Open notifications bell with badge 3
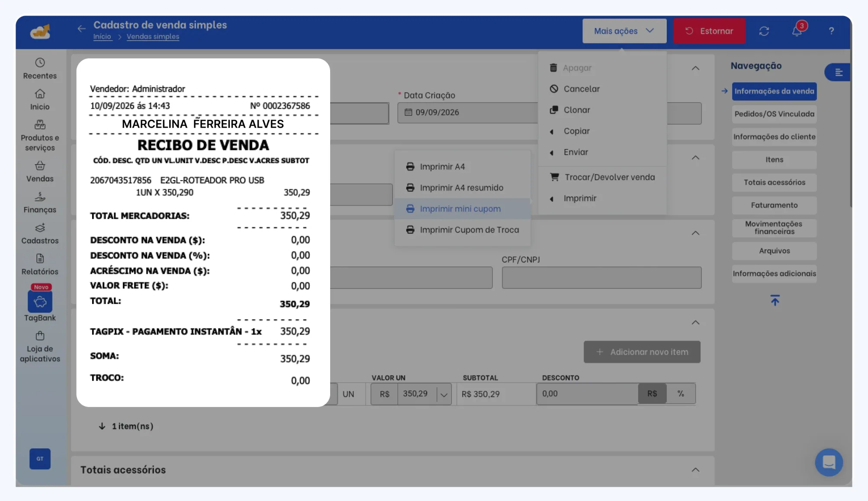868x501 pixels. click(797, 31)
